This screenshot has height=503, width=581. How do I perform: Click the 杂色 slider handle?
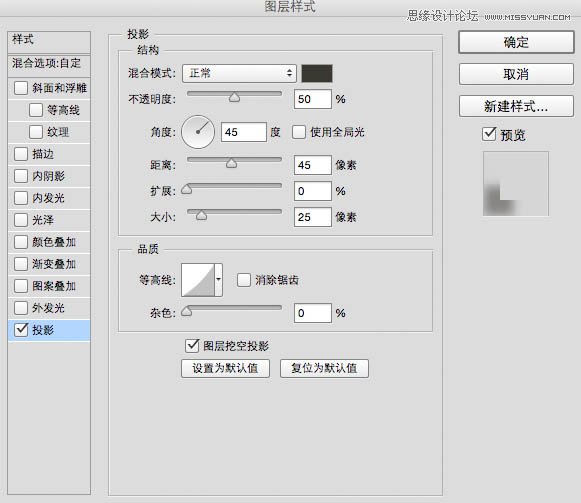[186, 311]
